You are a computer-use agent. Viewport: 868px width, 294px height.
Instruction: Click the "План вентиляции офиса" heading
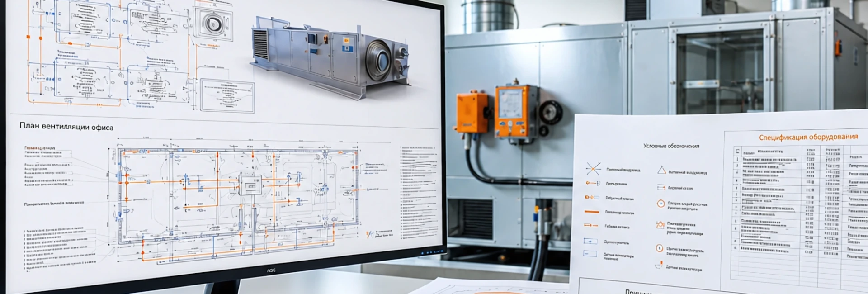coord(66,127)
